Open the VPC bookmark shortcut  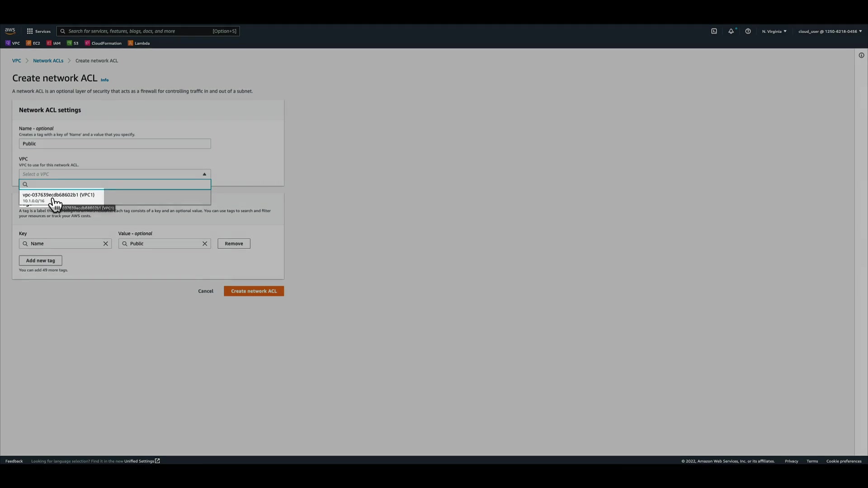coord(13,43)
